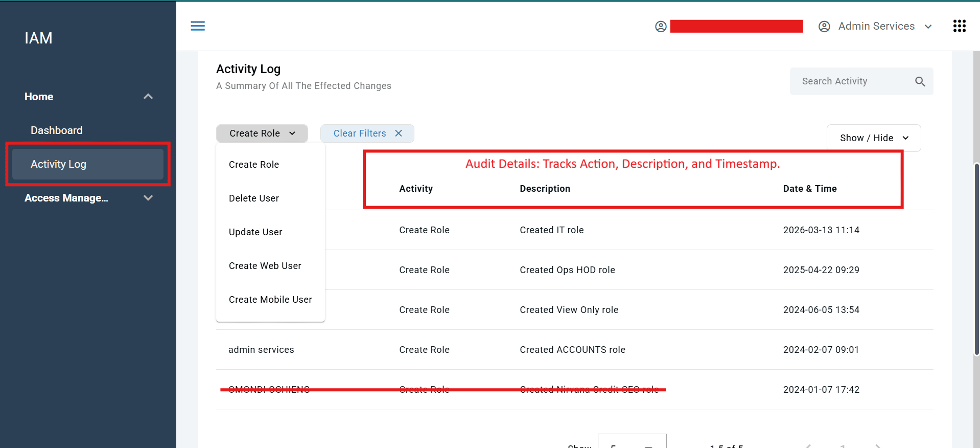Toggle the hamburger sidebar menu
The height and width of the screenshot is (448, 980).
click(198, 26)
